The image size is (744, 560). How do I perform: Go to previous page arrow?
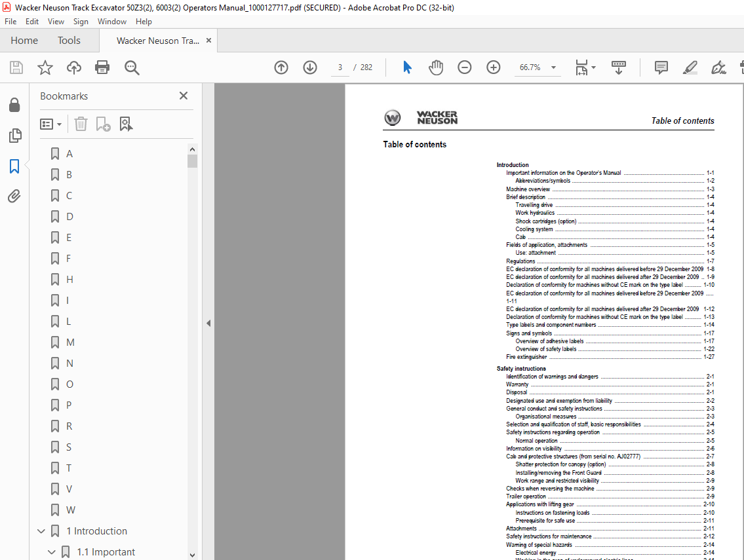[x=281, y=67]
